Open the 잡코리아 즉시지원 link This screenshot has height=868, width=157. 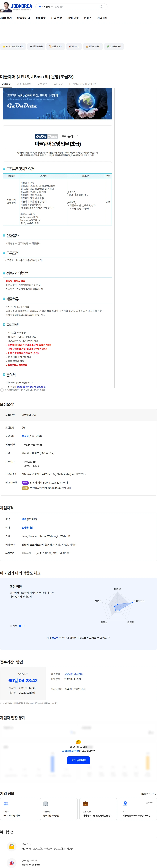(74, 674)
